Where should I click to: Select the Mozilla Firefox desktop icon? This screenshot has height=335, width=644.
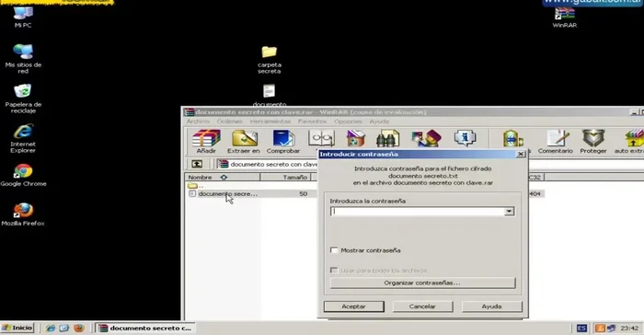click(x=23, y=214)
